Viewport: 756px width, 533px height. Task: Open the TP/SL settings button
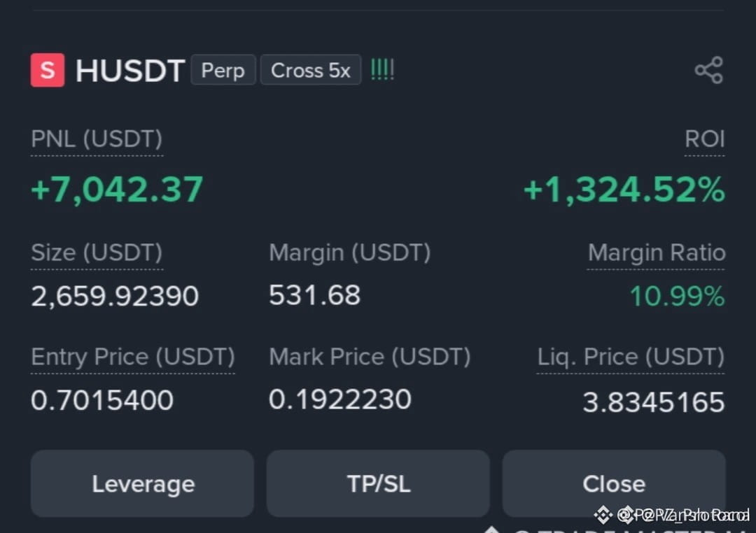point(378,483)
